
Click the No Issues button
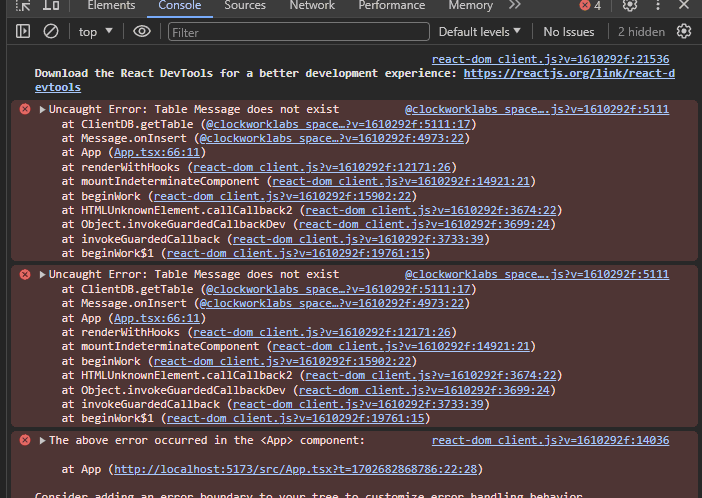pyautogui.click(x=568, y=32)
